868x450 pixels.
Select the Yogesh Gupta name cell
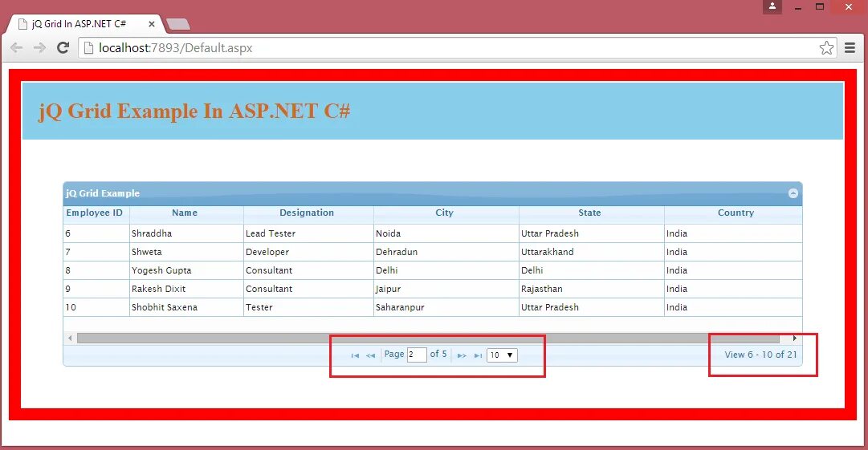point(186,270)
